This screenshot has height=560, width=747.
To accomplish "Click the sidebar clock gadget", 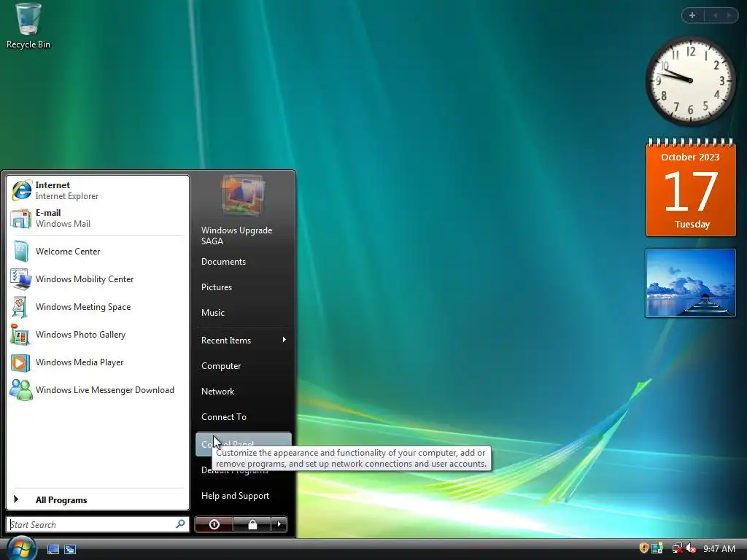I will (x=690, y=81).
